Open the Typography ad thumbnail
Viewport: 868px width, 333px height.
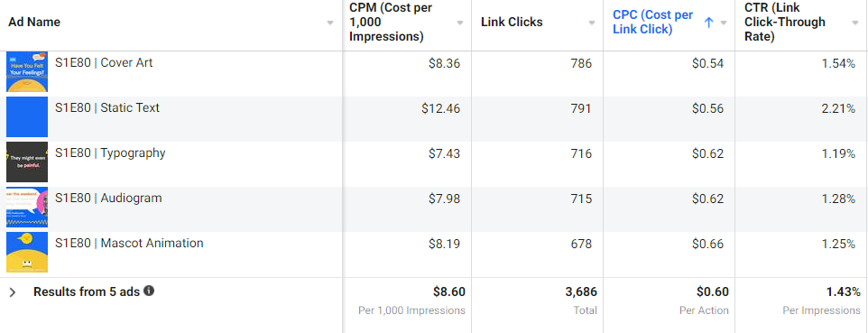(27, 162)
